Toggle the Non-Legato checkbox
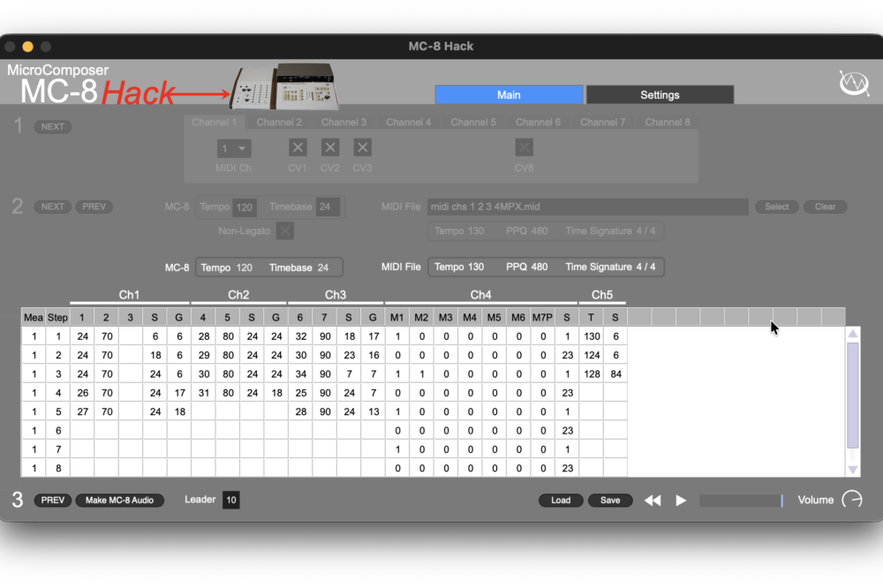Screen dimensions: 883x588 [x=285, y=231]
